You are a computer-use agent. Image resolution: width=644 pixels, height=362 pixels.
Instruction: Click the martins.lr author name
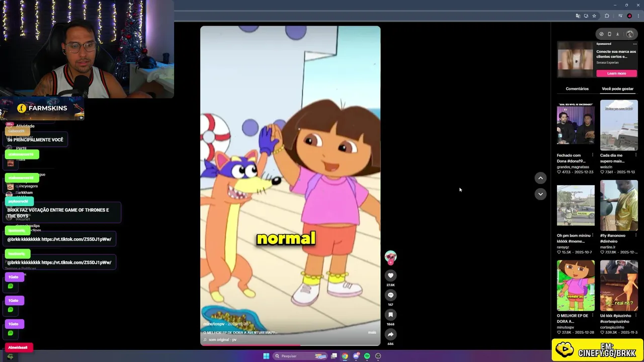point(608,247)
